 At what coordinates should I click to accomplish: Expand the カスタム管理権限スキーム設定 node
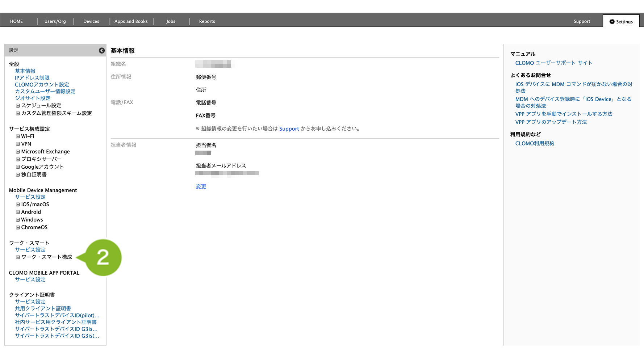(18, 113)
